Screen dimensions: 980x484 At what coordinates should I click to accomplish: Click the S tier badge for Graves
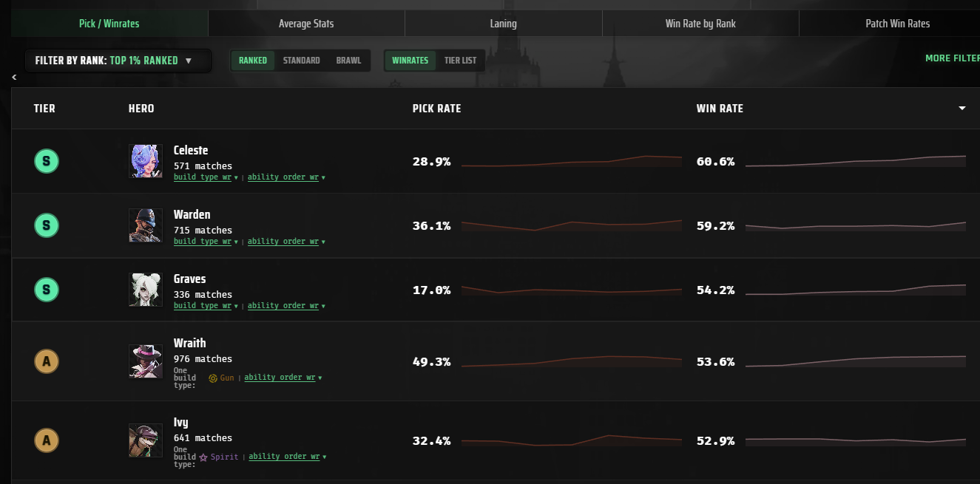[47, 290]
